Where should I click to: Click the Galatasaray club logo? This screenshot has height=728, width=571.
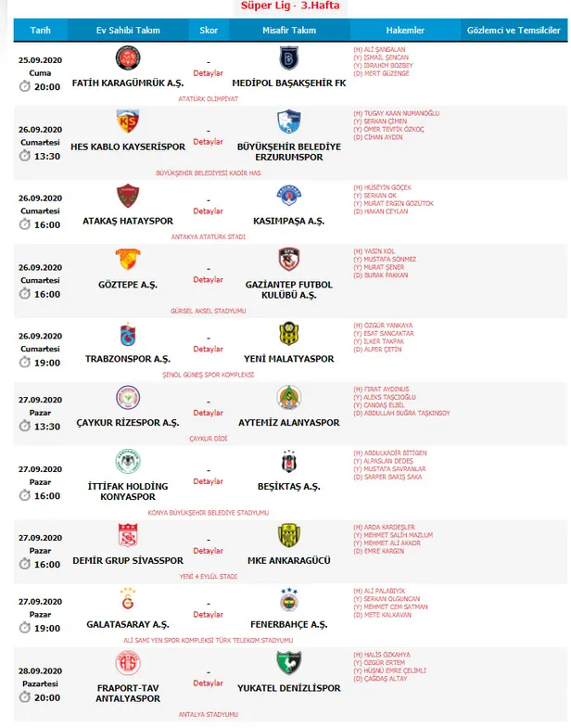click(x=128, y=600)
